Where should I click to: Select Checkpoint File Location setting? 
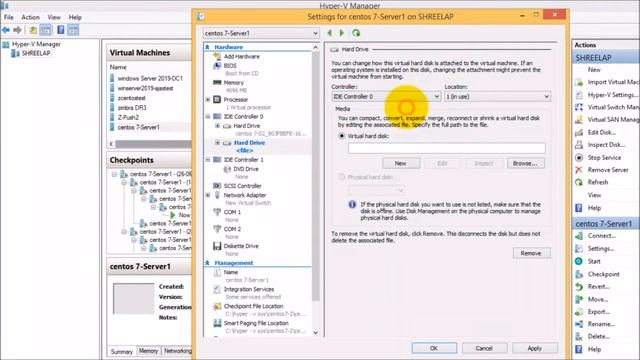click(x=253, y=306)
